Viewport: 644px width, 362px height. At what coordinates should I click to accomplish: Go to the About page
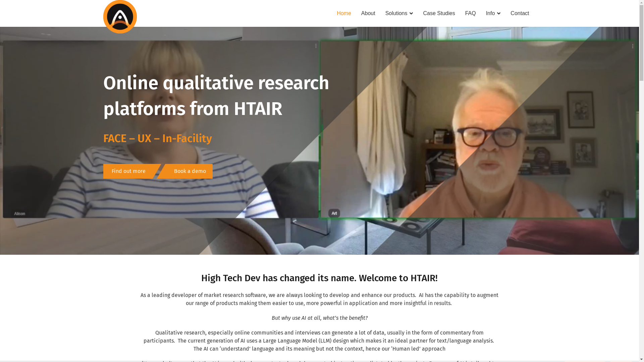coord(368,13)
